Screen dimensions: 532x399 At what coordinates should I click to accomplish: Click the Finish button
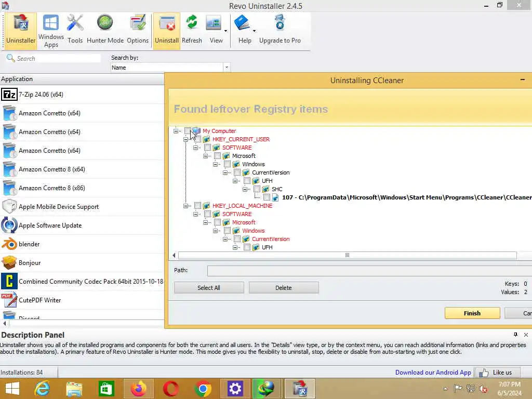pyautogui.click(x=472, y=313)
